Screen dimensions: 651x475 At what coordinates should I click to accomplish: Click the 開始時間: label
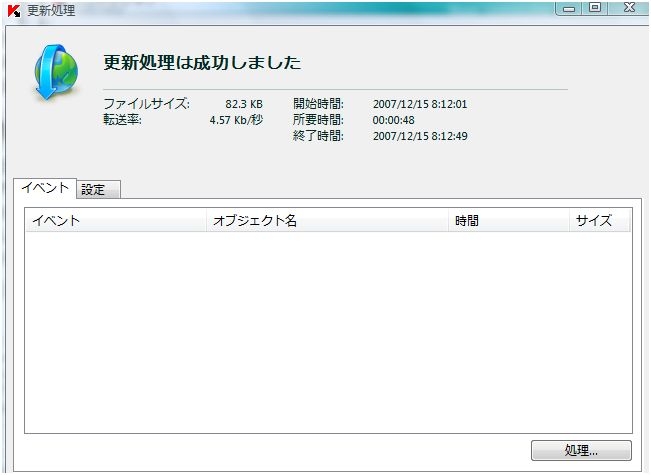coord(318,103)
